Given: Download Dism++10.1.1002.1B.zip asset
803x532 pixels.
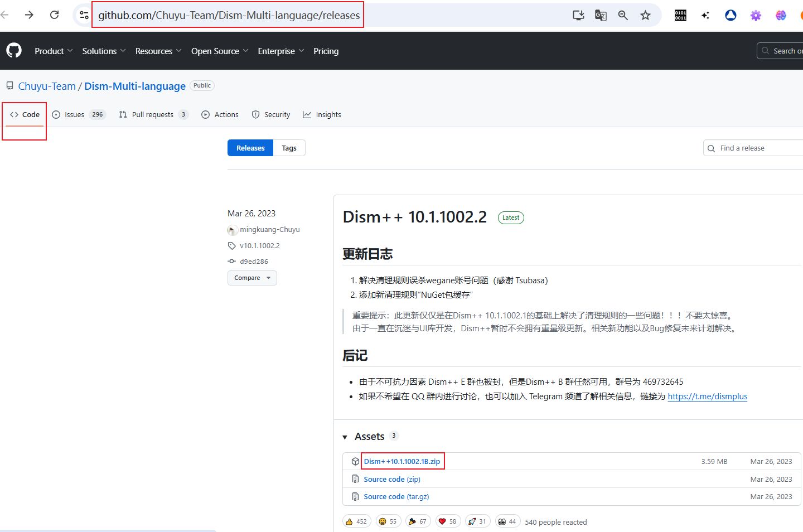Looking at the screenshot, I should [x=401, y=461].
